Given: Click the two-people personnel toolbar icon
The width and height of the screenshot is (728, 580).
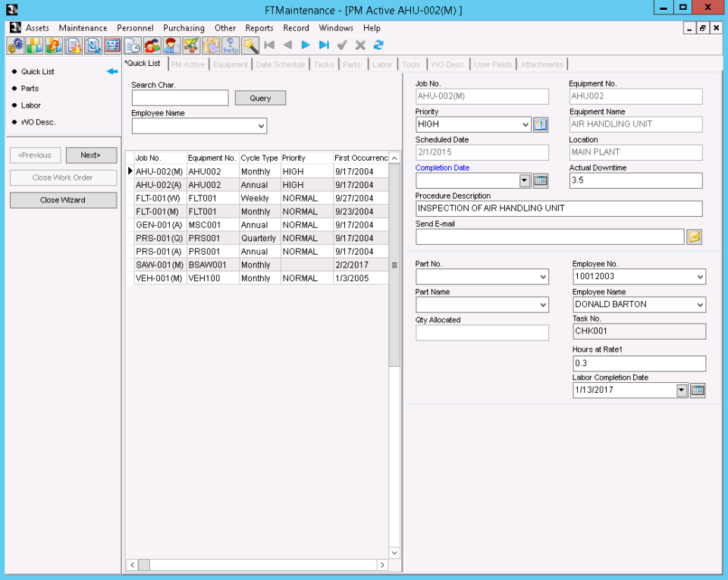Looking at the screenshot, I should click(x=152, y=45).
